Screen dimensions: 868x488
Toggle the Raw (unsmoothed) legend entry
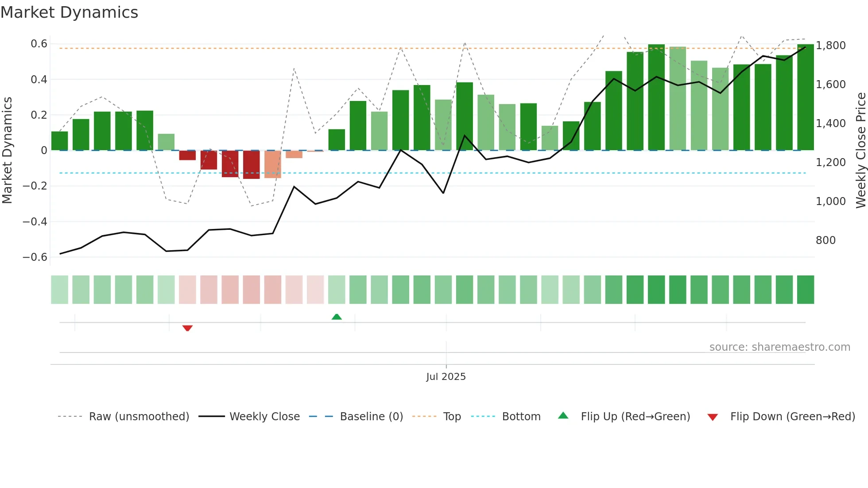tap(124, 416)
